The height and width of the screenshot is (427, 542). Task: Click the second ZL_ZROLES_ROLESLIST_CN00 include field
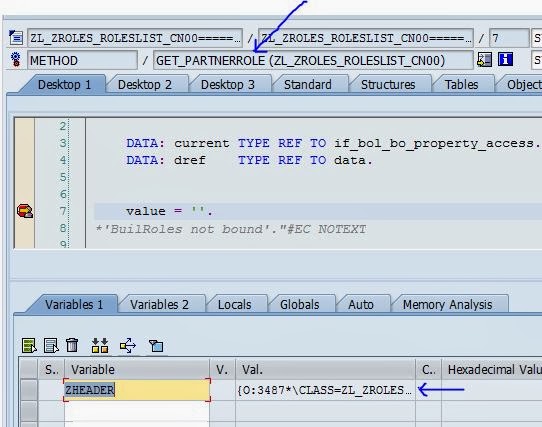click(366, 38)
